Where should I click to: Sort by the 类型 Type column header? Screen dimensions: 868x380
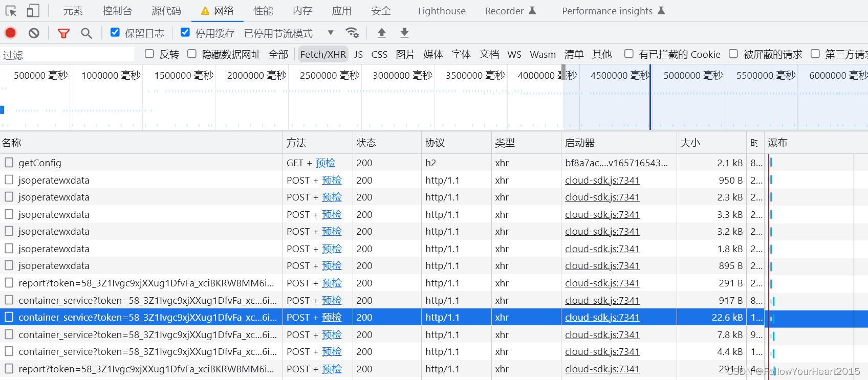click(526, 143)
